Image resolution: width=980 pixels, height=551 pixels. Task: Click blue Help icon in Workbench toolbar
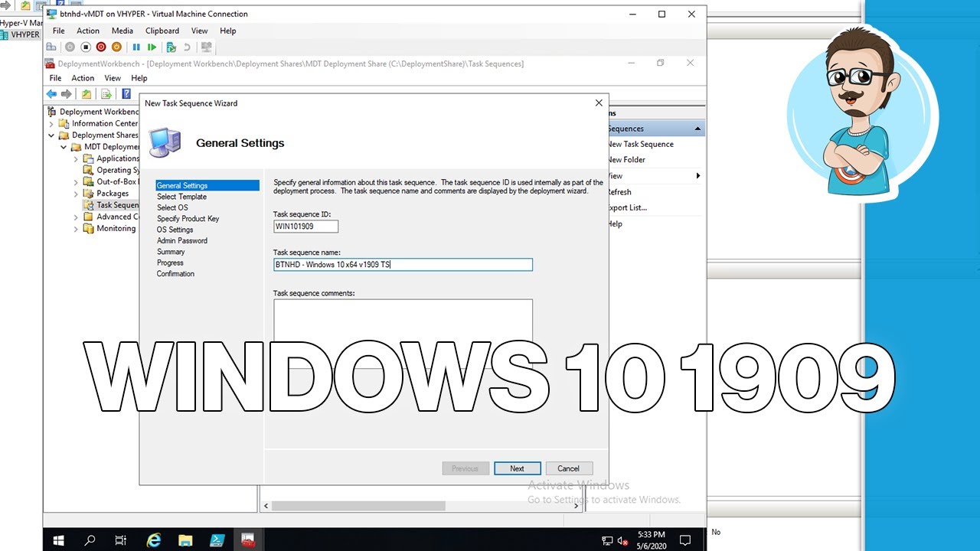pos(126,94)
